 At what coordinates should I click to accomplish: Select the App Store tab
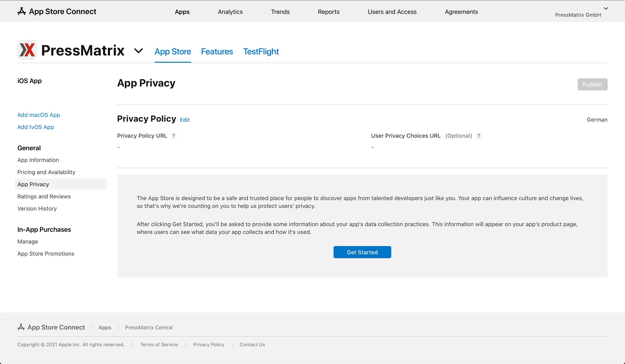point(173,52)
